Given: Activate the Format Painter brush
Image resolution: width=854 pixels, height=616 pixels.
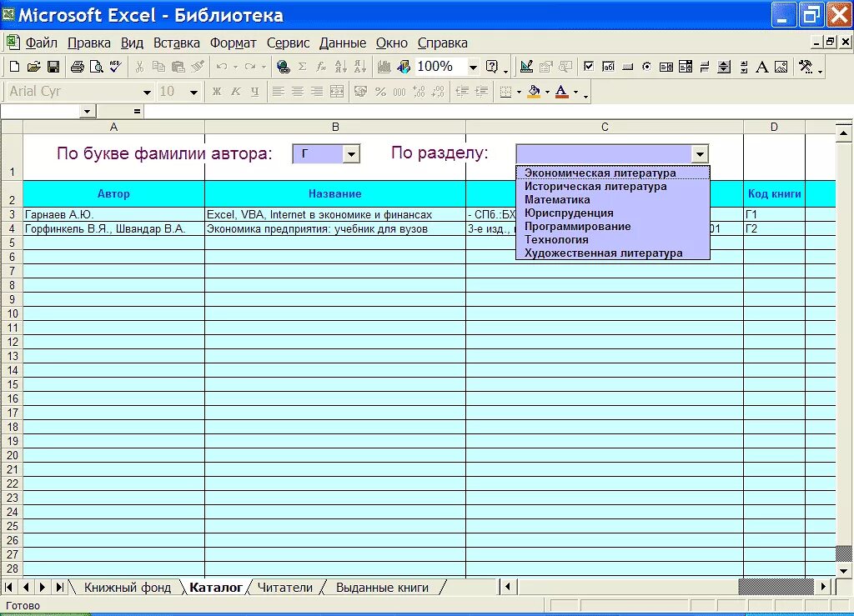Looking at the screenshot, I should point(198,67).
